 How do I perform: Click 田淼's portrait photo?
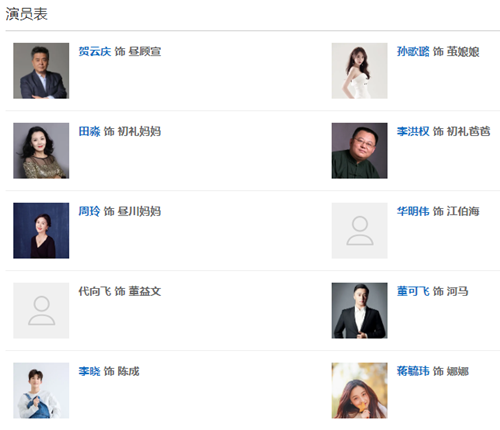[41, 151]
